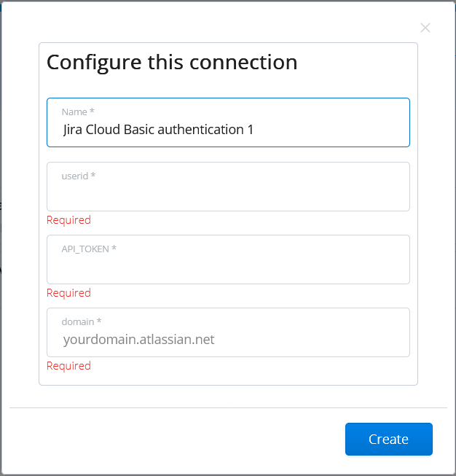Image resolution: width=456 pixels, height=476 pixels.
Task: Click the Required error under domain
Action: coord(68,366)
